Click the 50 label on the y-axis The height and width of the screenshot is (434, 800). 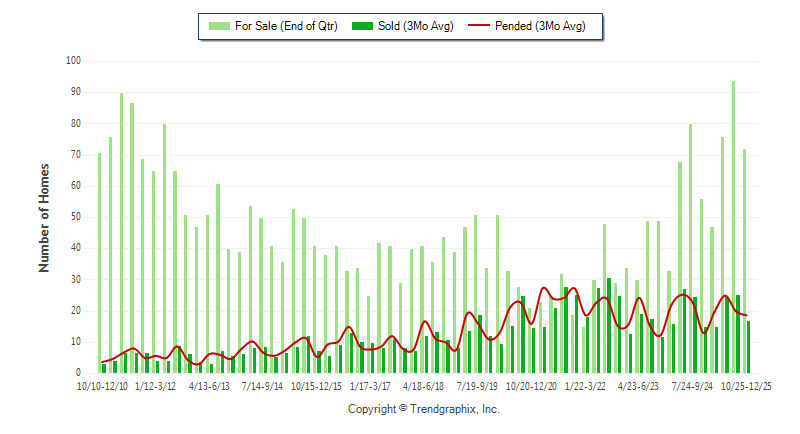[75, 217]
